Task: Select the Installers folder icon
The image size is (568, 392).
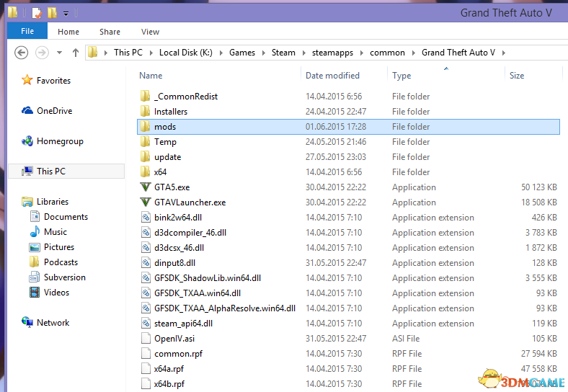Action: pyautogui.click(x=146, y=111)
